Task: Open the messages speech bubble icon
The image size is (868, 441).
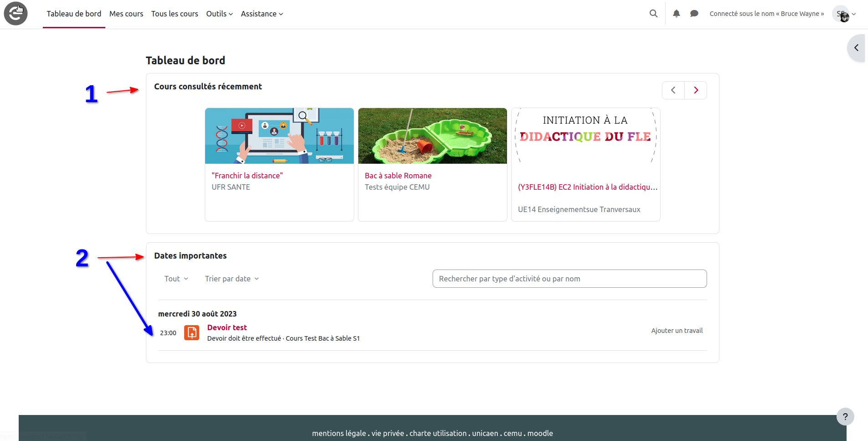Action: pyautogui.click(x=694, y=14)
